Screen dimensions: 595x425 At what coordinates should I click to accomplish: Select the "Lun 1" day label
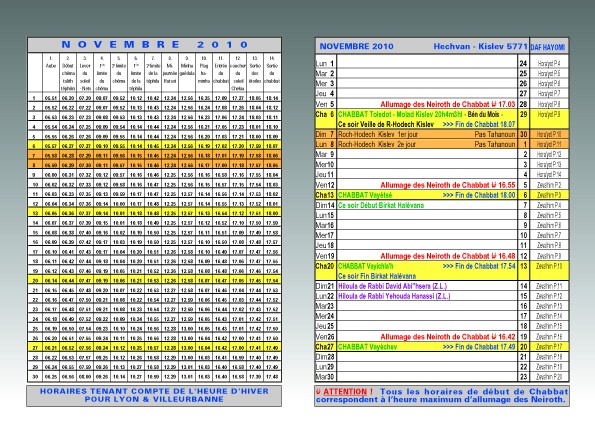pyautogui.click(x=325, y=63)
